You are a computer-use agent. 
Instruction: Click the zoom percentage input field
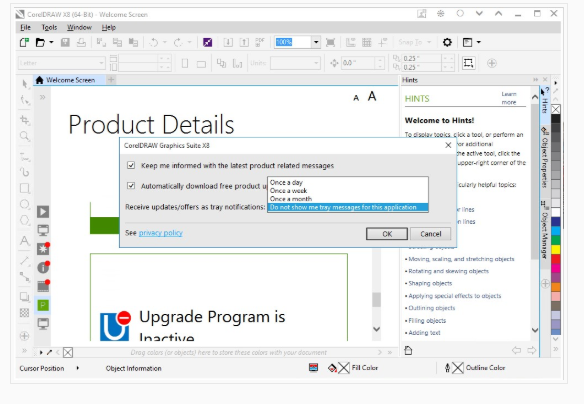(293, 42)
